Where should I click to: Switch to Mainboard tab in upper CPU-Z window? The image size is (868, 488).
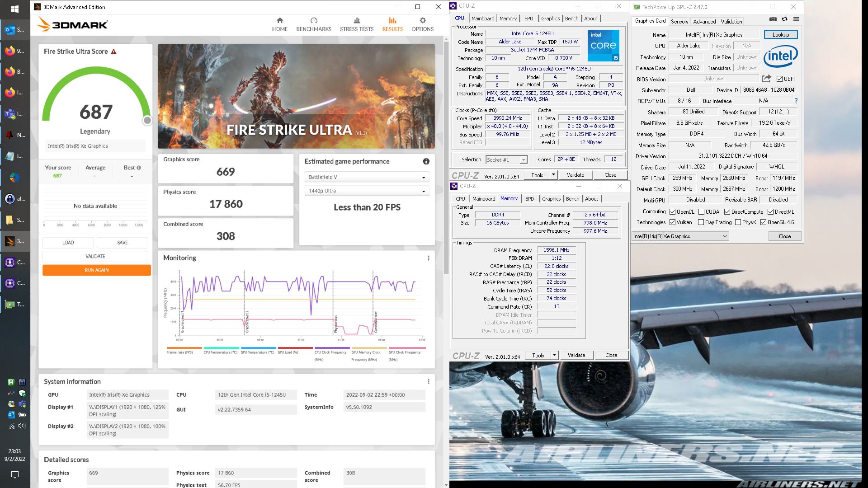(x=483, y=19)
